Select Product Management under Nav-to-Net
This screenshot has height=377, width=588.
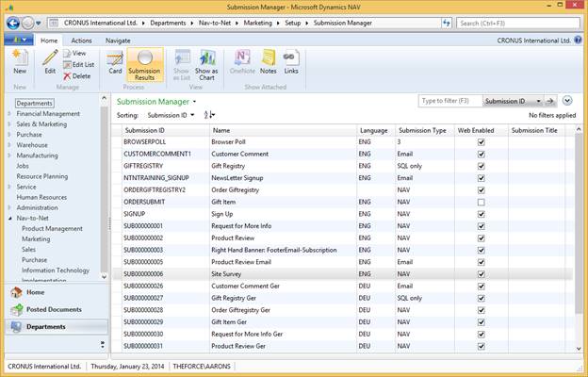tap(52, 228)
